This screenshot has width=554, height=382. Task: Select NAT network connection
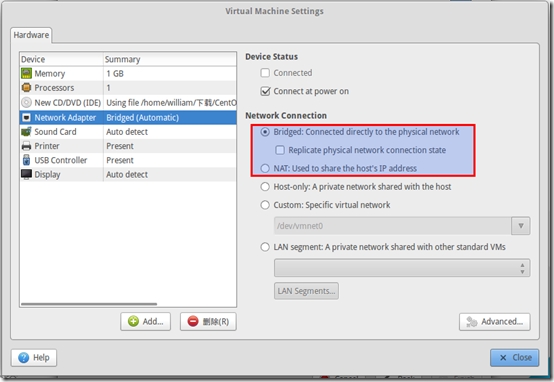tap(265, 168)
